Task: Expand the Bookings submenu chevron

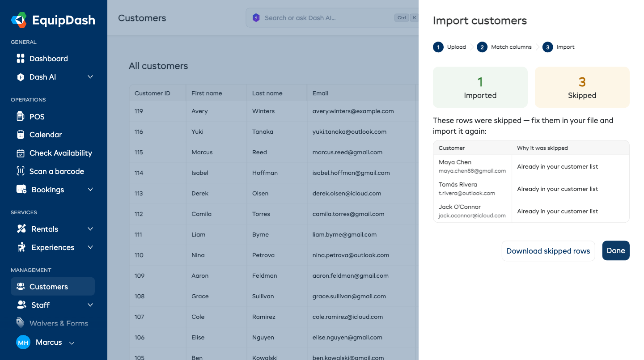Action: click(90, 190)
